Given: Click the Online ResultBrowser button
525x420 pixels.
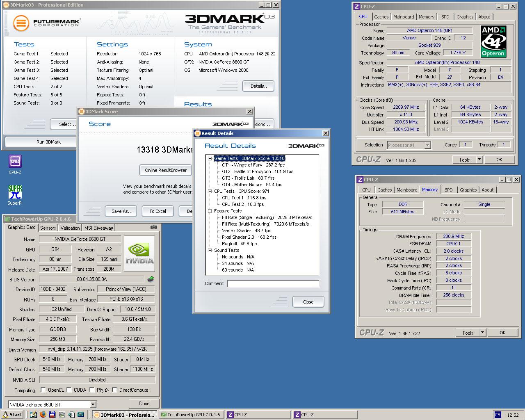Looking at the screenshot, I should pos(166,170).
